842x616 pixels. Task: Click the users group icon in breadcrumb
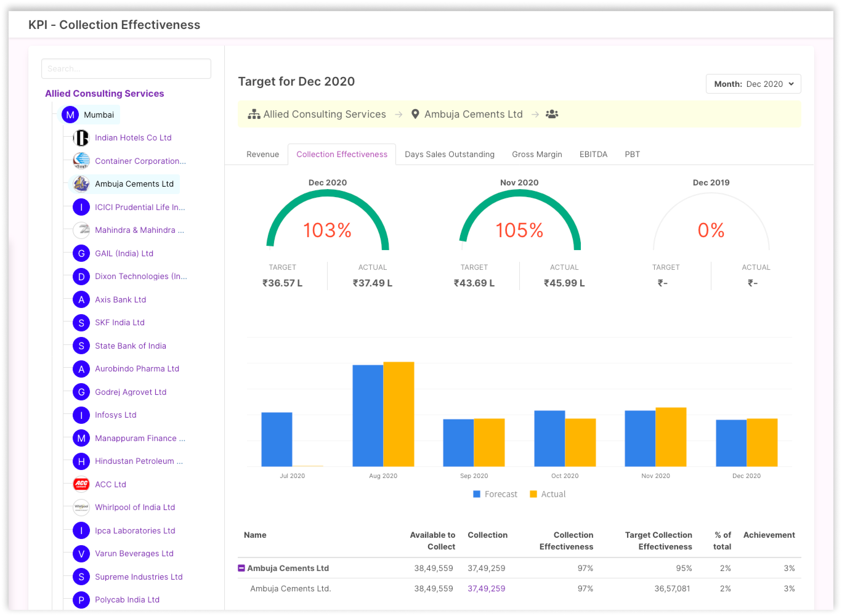pos(552,114)
